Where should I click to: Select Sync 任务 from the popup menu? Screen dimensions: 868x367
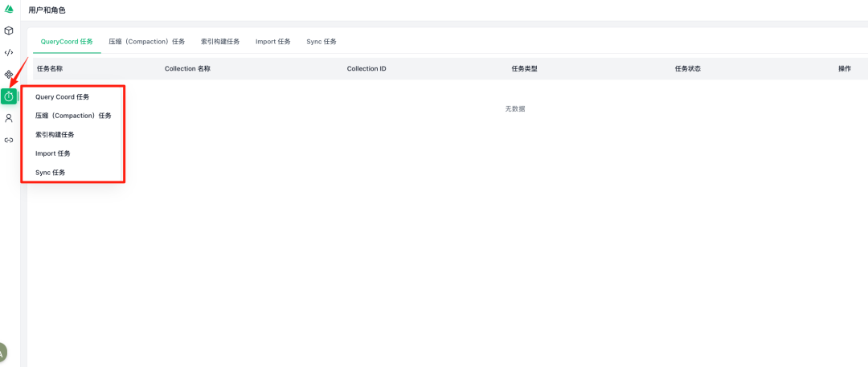click(51, 173)
